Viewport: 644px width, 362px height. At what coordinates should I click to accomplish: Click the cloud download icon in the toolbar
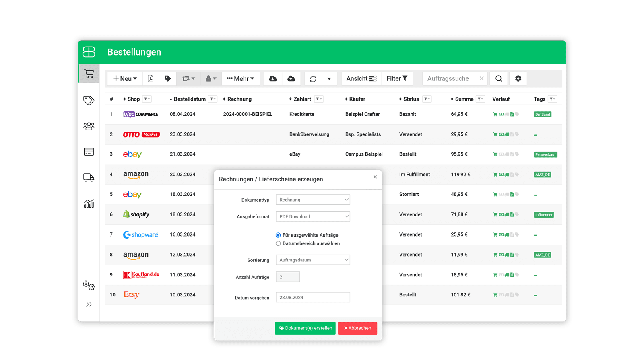[x=272, y=78]
